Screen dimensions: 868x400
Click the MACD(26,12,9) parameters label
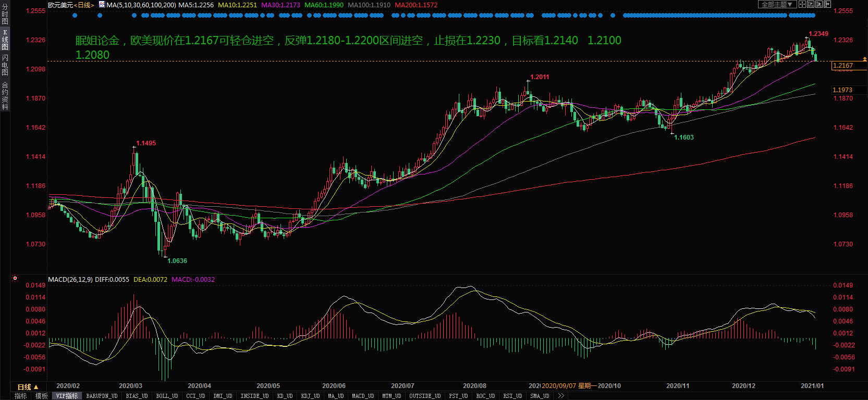click(70, 280)
